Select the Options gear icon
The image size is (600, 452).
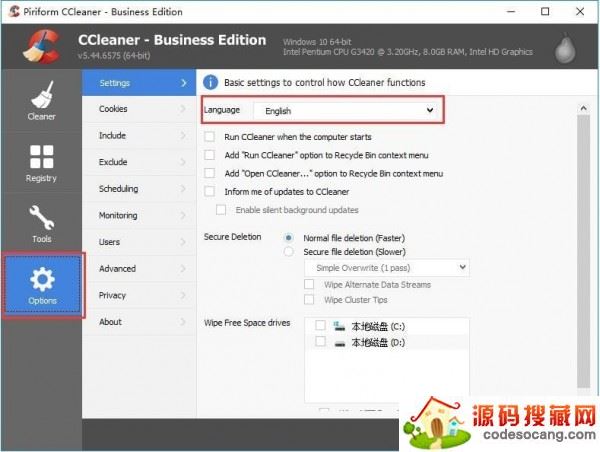click(42, 278)
